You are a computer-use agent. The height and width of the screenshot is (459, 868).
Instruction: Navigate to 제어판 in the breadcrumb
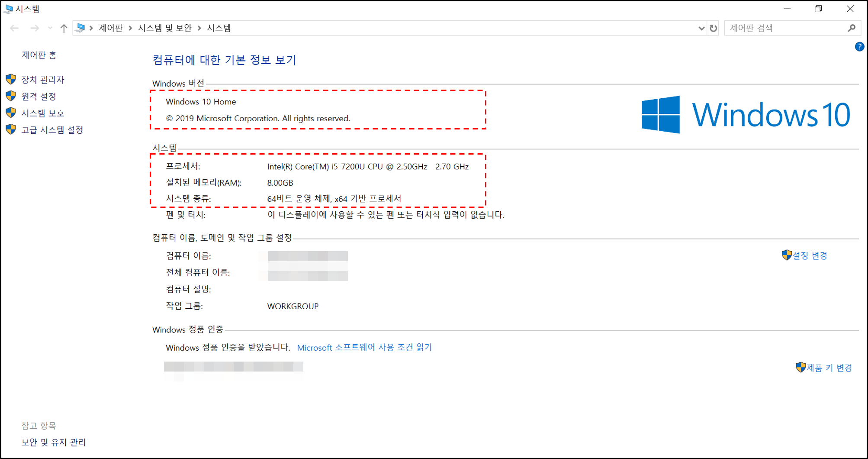110,28
